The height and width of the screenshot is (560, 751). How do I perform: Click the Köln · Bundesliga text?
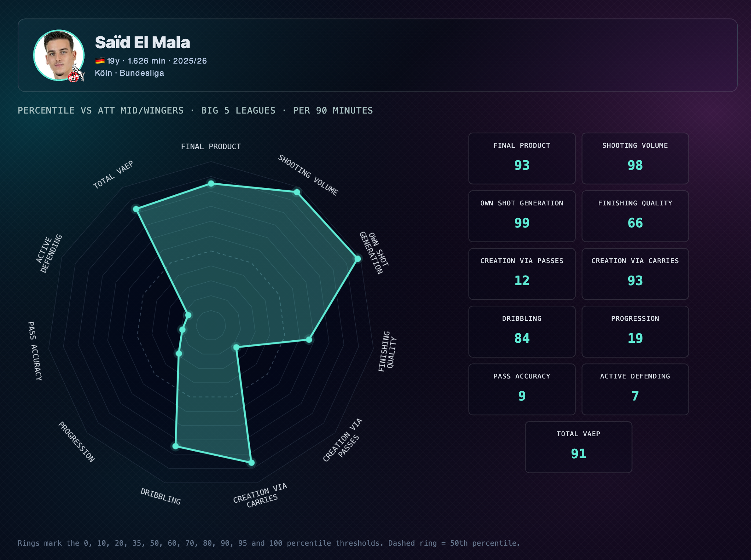[129, 73]
